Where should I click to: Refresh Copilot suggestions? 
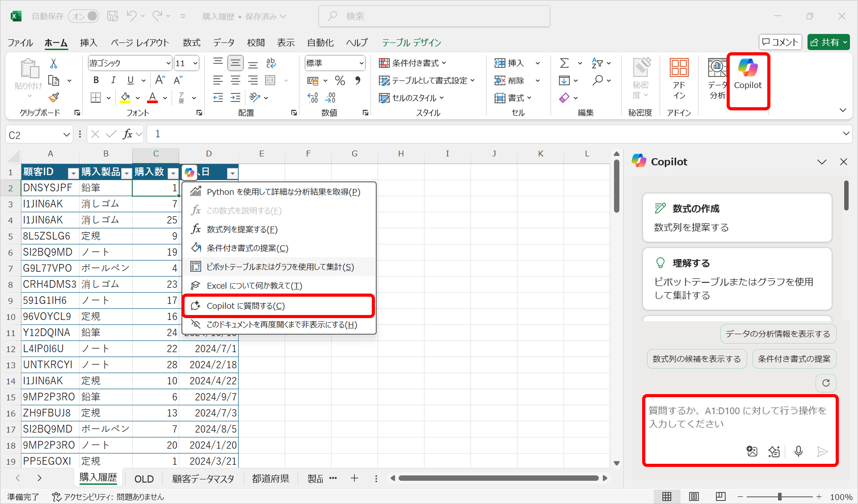tap(826, 383)
